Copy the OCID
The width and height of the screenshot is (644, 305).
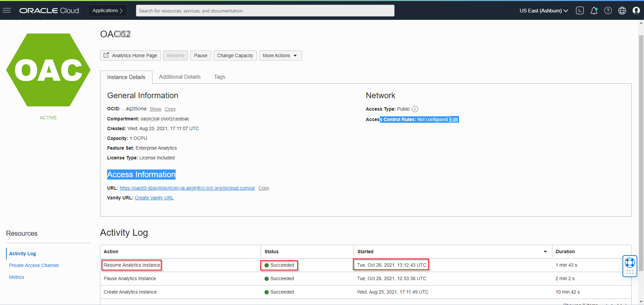coord(170,109)
